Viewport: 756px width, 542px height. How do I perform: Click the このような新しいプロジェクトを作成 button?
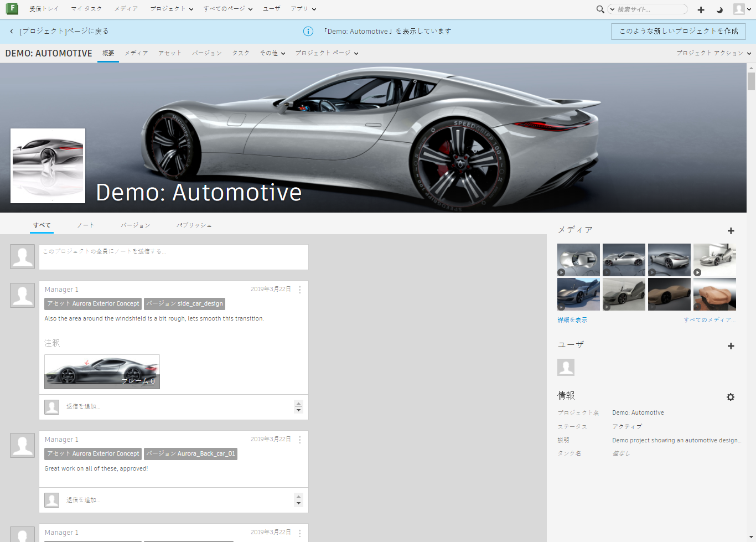[x=678, y=32]
